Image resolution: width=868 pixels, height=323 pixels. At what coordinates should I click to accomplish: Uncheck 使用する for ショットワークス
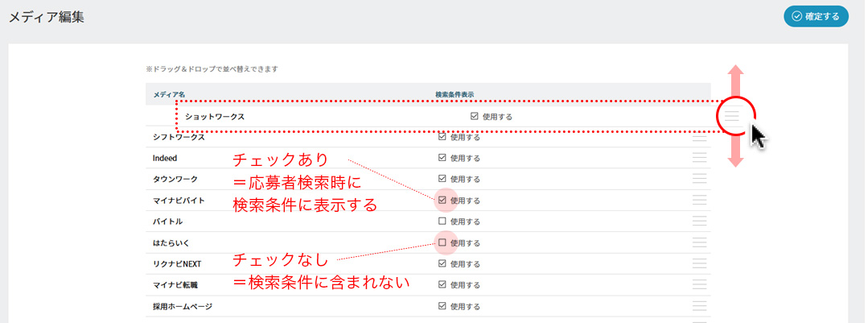tap(475, 116)
